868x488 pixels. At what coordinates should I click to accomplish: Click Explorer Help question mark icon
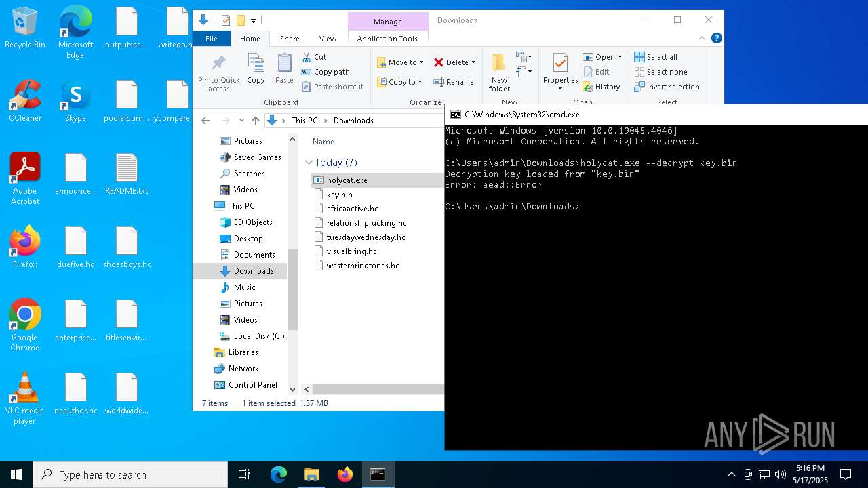tap(716, 39)
